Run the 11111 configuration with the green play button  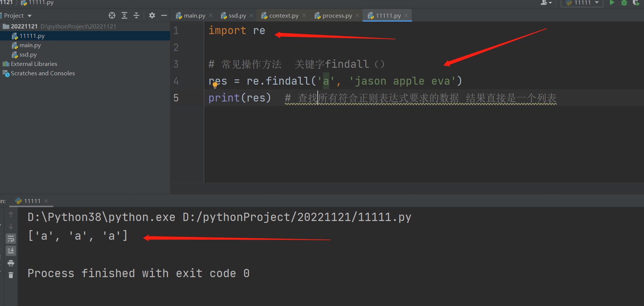[x=612, y=3]
